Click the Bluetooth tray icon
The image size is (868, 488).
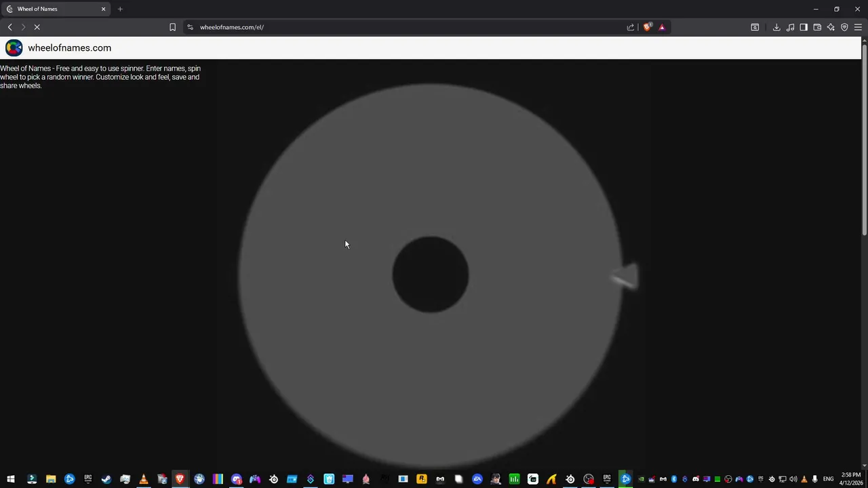673,479
